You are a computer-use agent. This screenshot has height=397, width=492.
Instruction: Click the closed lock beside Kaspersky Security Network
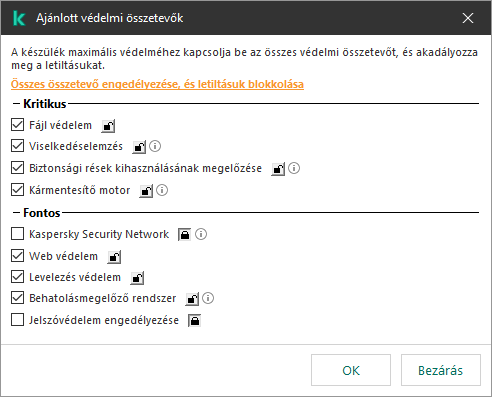185,235
